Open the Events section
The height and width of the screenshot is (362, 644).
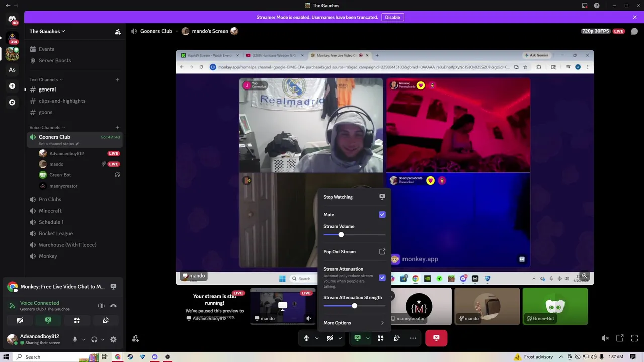[x=75, y=49]
